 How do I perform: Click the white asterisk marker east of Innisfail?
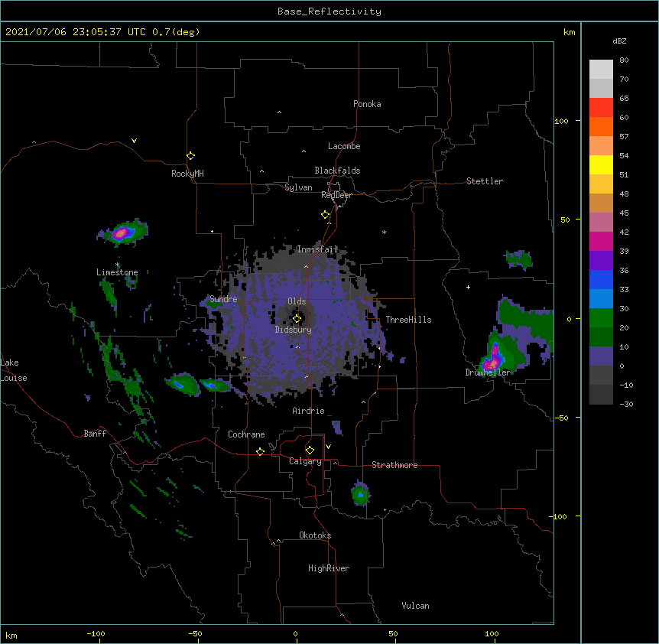(384, 232)
